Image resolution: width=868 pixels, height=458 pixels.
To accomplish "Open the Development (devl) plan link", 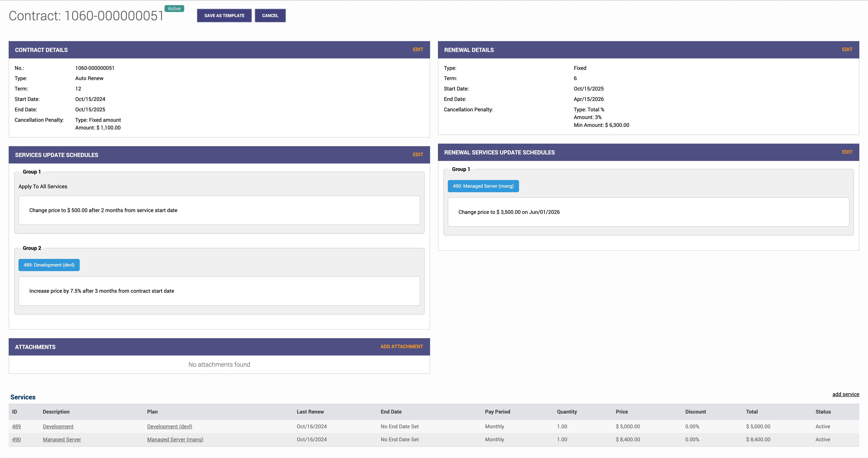I will coord(169,426).
